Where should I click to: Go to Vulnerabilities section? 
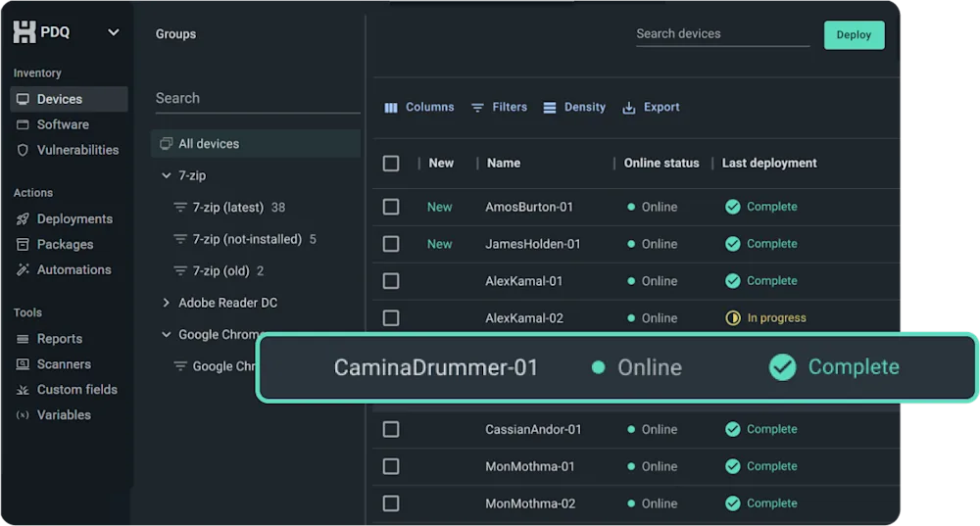pos(77,150)
